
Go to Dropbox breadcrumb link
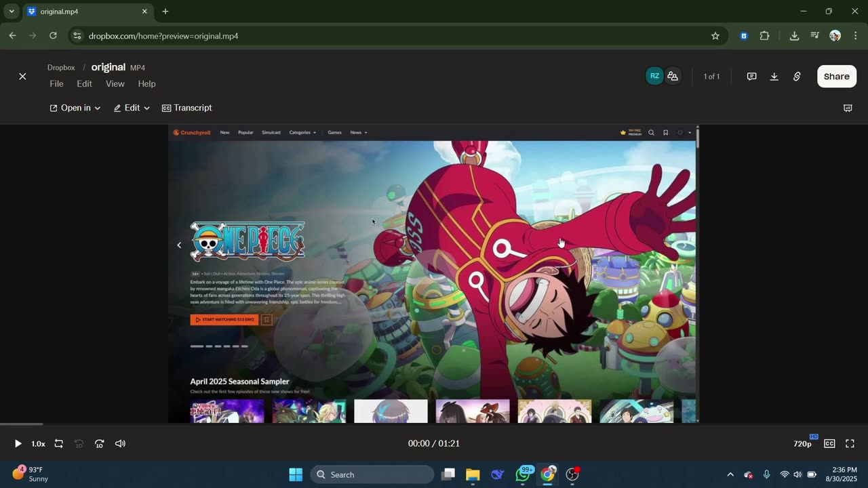tap(61, 68)
